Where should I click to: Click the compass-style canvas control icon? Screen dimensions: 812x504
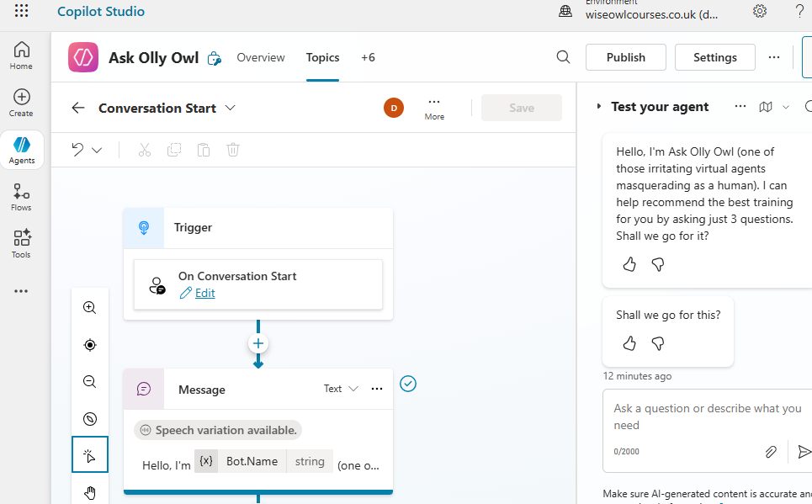pyautogui.click(x=89, y=418)
